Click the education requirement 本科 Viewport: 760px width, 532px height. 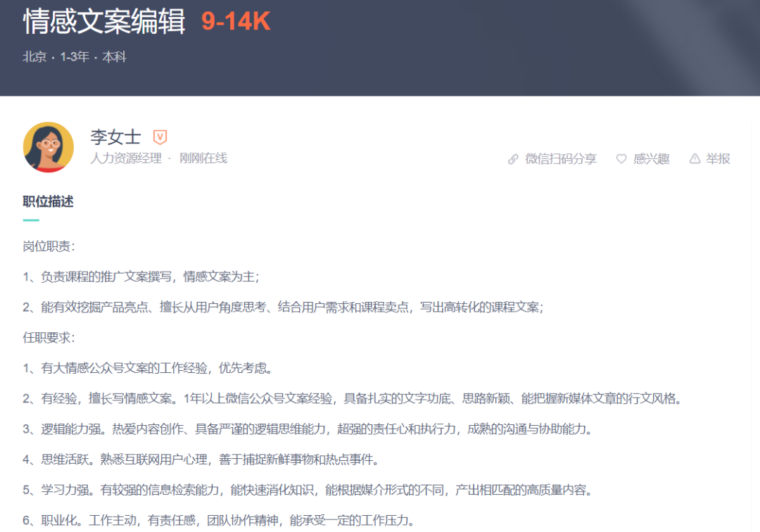coord(115,57)
